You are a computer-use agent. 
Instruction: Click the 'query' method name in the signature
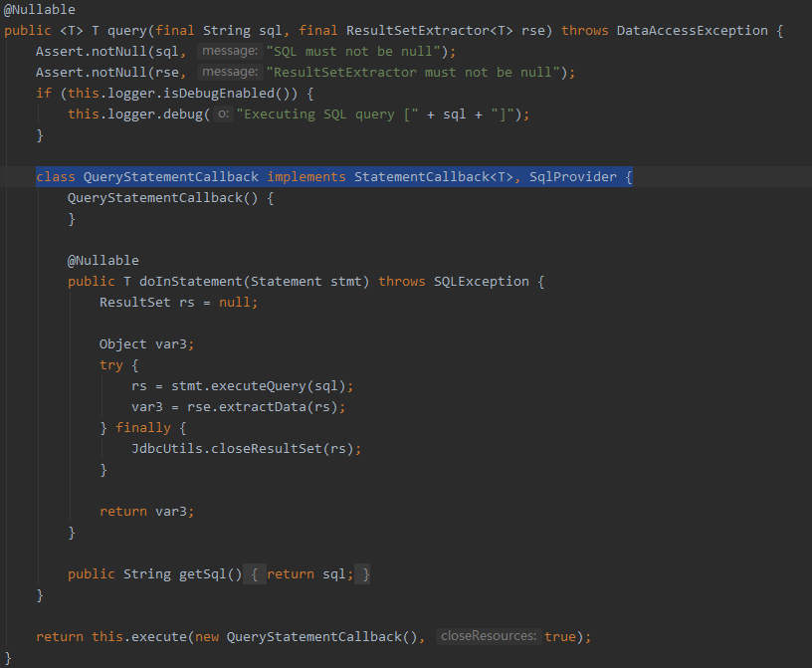pyautogui.click(x=127, y=31)
